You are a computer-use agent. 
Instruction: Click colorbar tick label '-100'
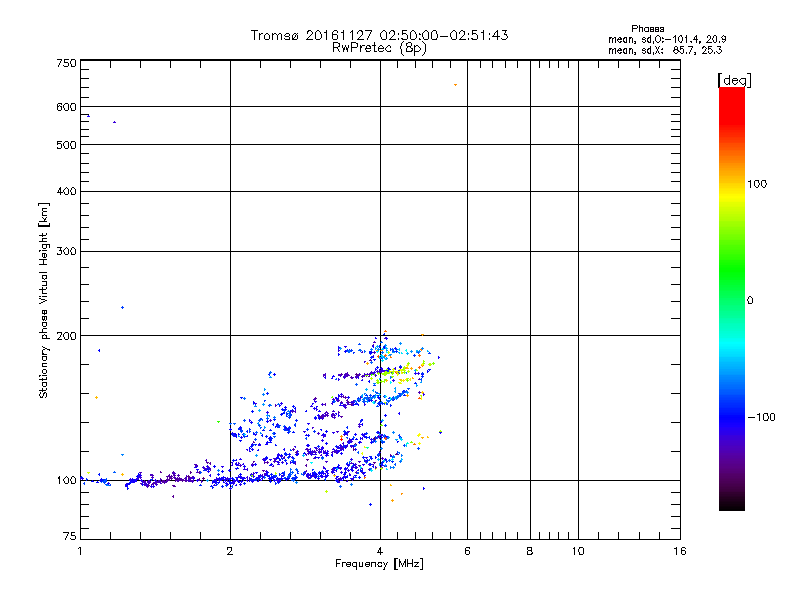pyautogui.click(x=761, y=417)
